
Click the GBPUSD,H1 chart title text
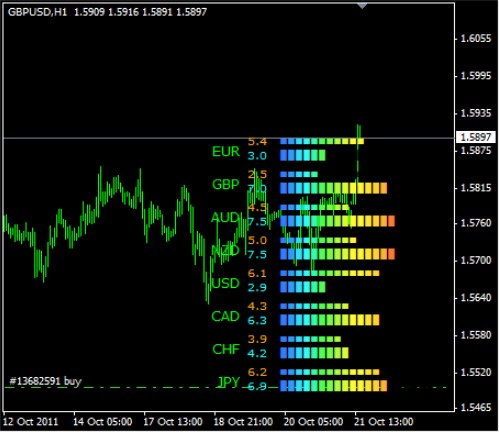tap(37, 12)
